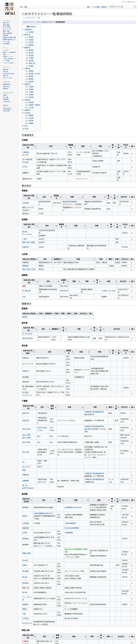
Task: Open 佐野哲史 link in 宮城県 table
Action: click(26, 247)
